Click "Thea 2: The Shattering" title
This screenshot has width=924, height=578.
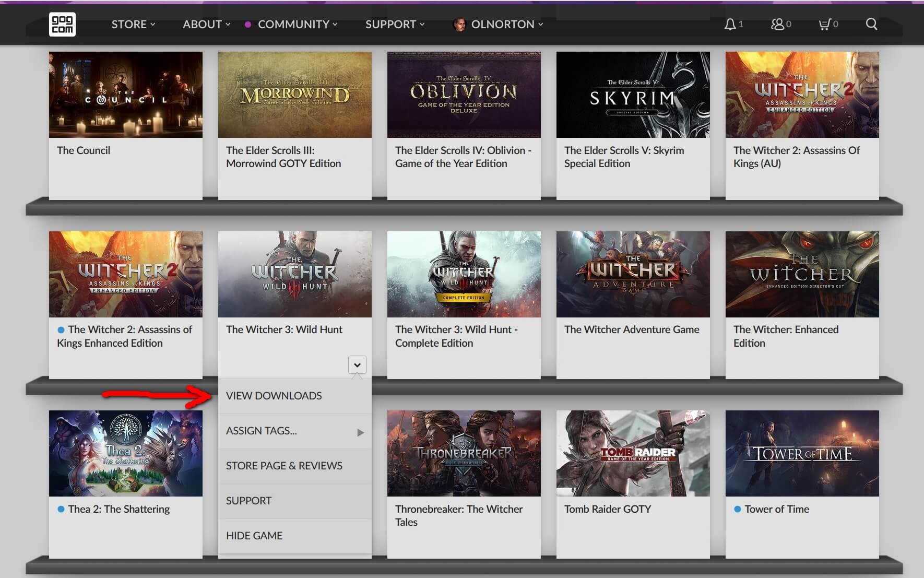point(119,509)
